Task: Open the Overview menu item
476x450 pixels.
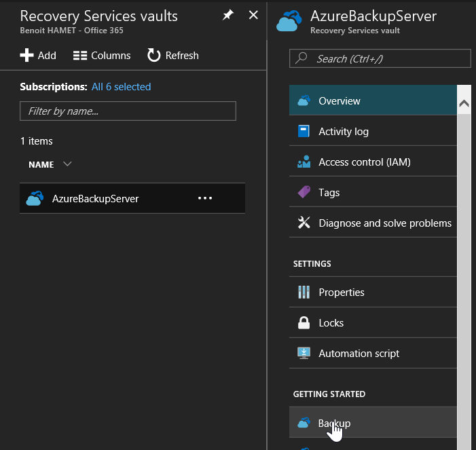Action: (x=340, y=101)
